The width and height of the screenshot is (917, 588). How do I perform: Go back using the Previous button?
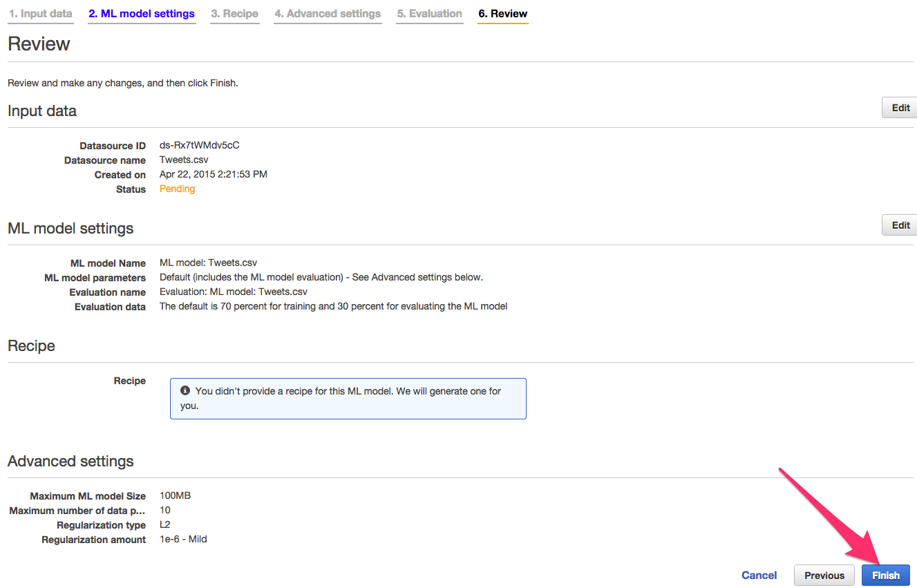point(824,575)
